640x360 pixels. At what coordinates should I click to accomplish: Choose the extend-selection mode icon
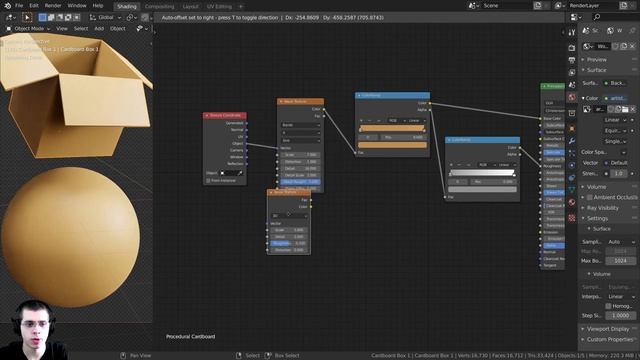(x=51, y=18)
